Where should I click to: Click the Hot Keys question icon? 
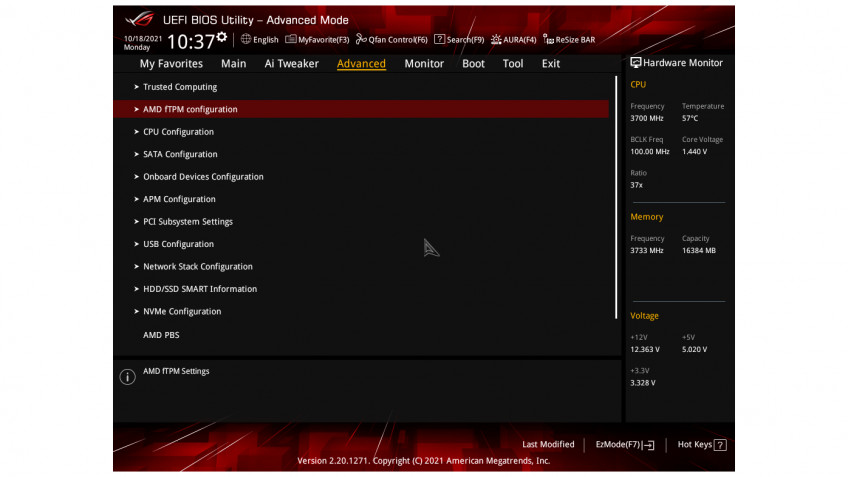[720, 445]
